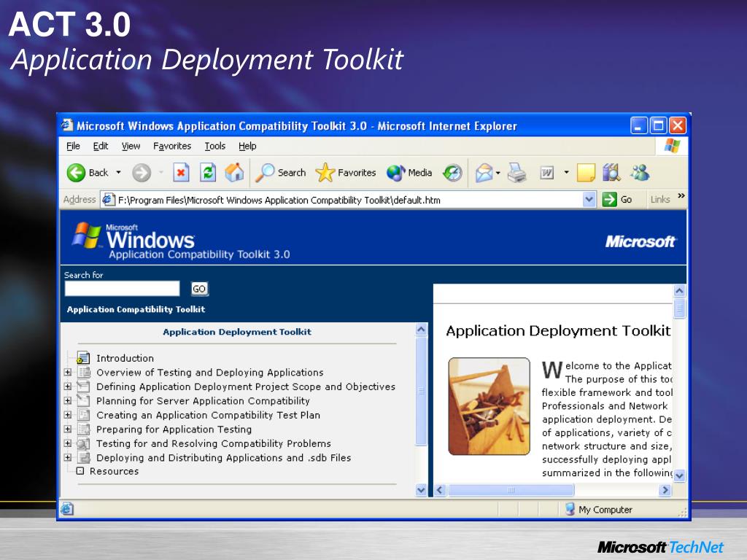
Task: Open the History clock icon
Action: coord(452,172)
